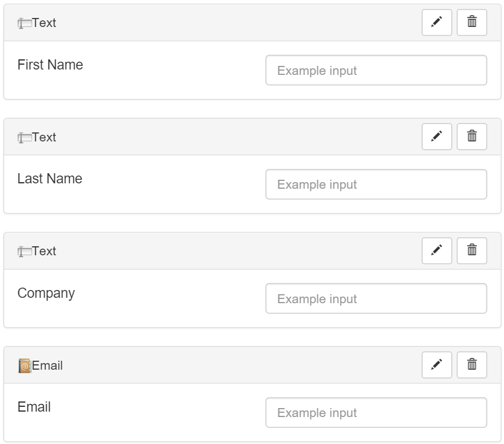
Task: Edit the First Name field with pencil icon
Action: coord(436,23)
